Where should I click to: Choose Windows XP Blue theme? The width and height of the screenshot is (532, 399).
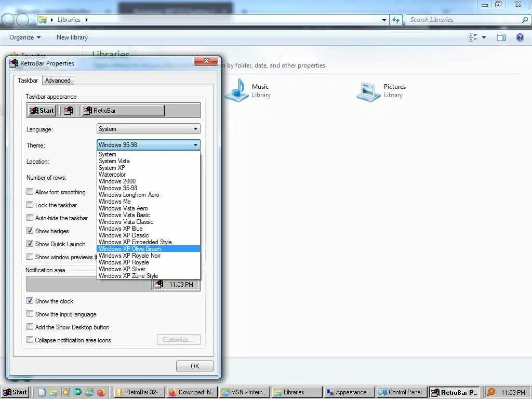pos(148,229)
